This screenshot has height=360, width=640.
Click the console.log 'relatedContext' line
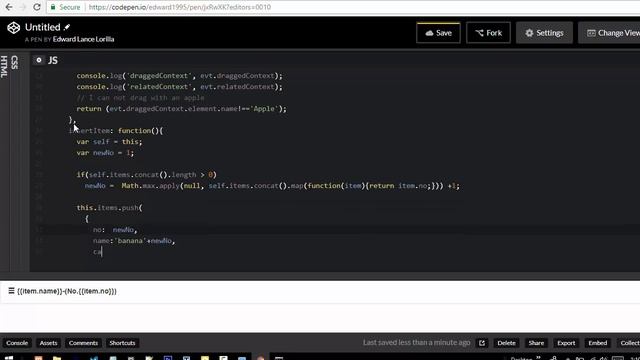pyautogui.click(x=179, y=87)
